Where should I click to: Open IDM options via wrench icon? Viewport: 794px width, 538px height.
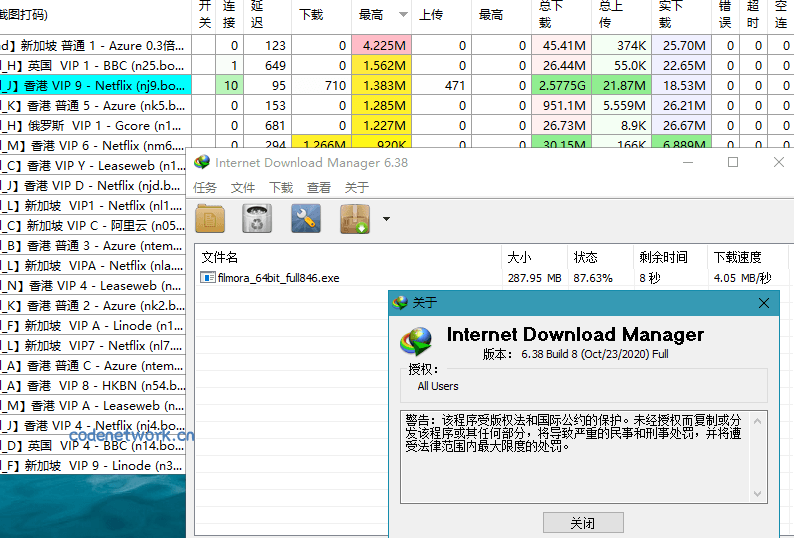pos(306,218)
